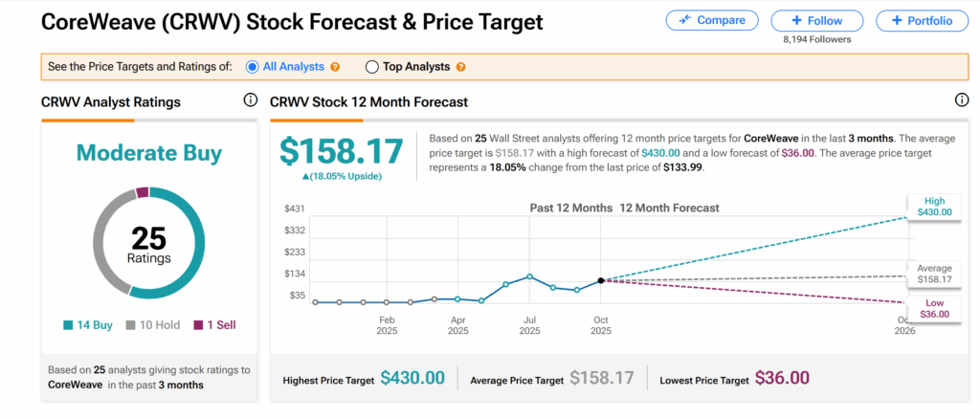Click the maroon Sell legend swatch
This screenshot has height=419, width=980.
[x=199, y=325]
